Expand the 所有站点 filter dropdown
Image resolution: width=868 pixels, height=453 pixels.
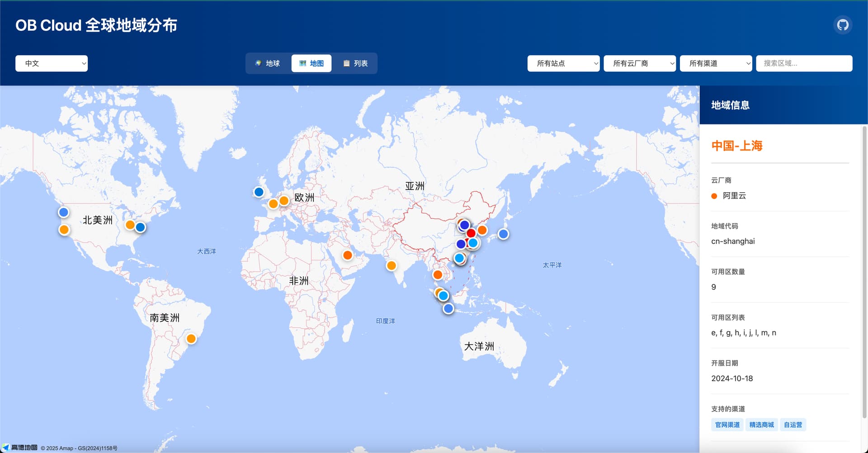coord(563,63)
